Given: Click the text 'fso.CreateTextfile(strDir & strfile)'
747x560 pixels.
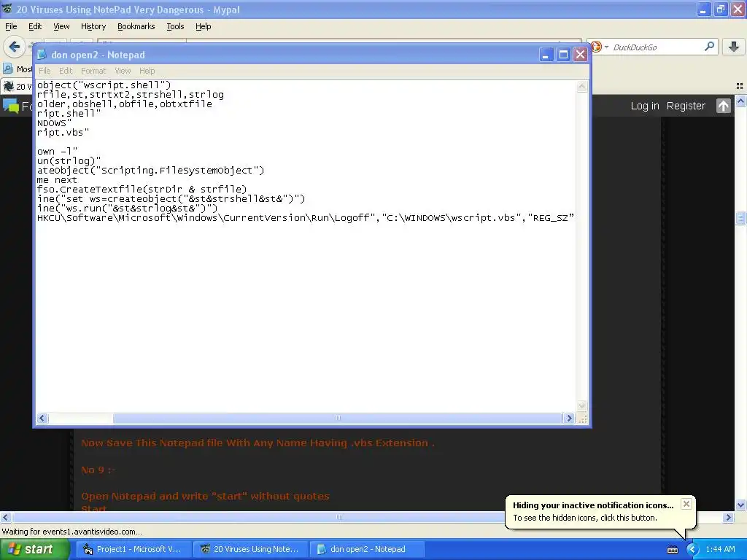Looking at the screenshot, I should (142, 189).
